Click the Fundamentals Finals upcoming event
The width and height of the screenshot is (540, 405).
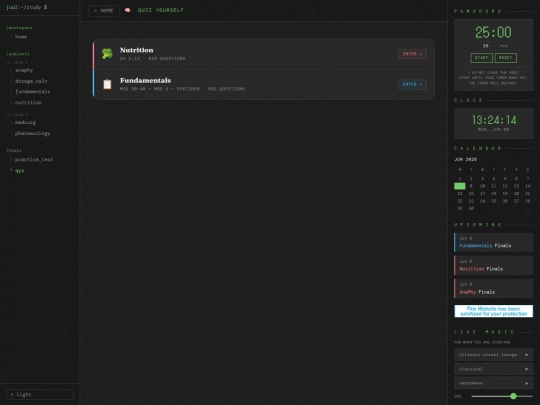point(494,242)
